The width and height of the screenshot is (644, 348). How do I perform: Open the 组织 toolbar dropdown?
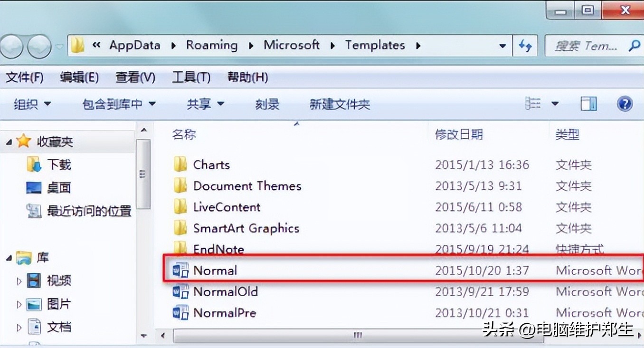[32, 104]
